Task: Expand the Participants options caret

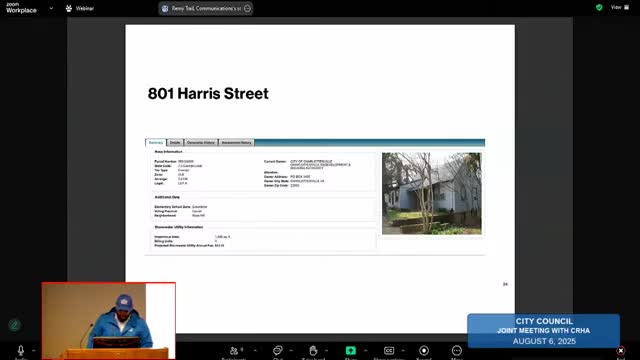Action: click(x=255, y=350)
